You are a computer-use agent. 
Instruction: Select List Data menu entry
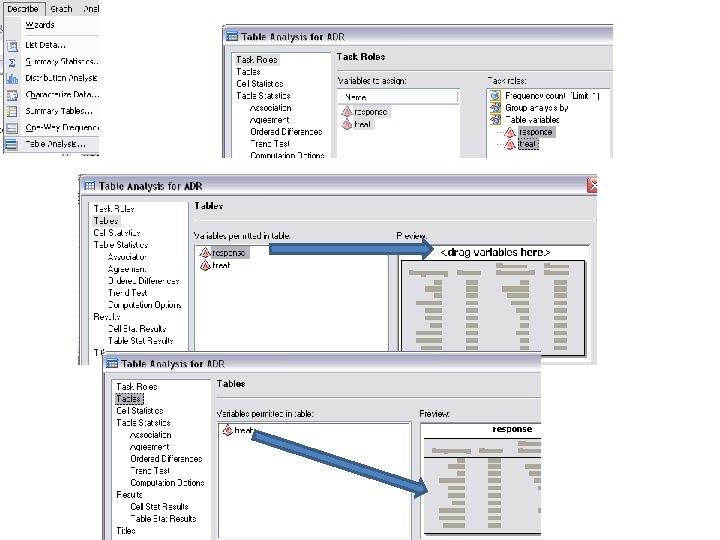coord(45,45)
